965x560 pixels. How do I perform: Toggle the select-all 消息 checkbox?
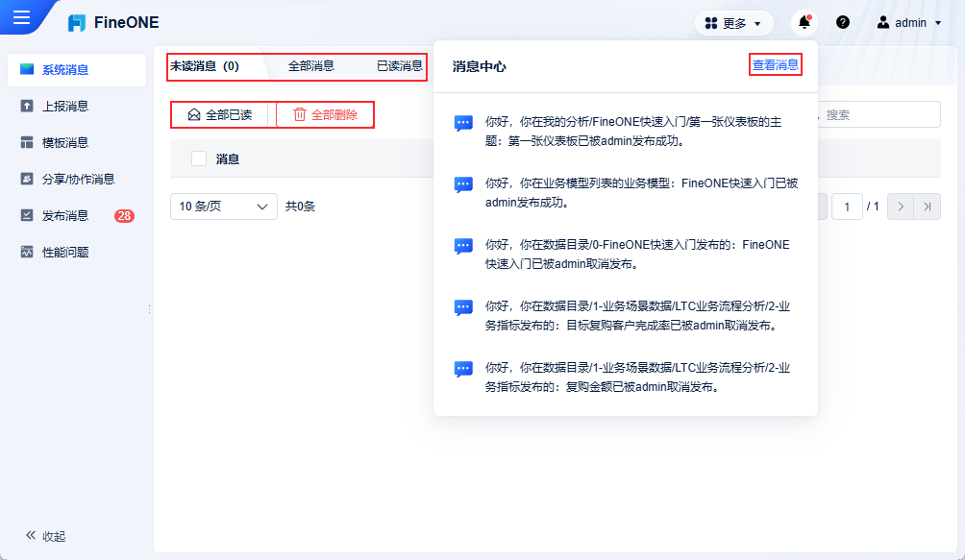199,158
